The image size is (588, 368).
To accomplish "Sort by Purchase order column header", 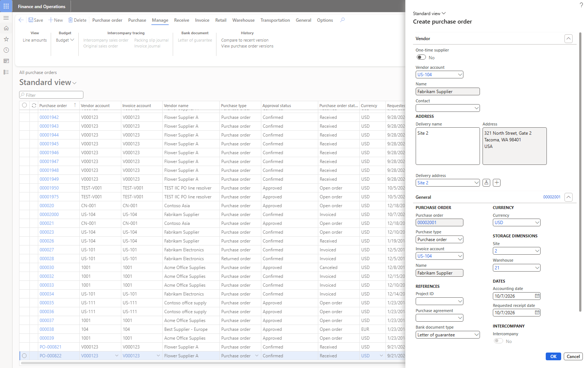I will pyautogui.click(x=53, y=106).
